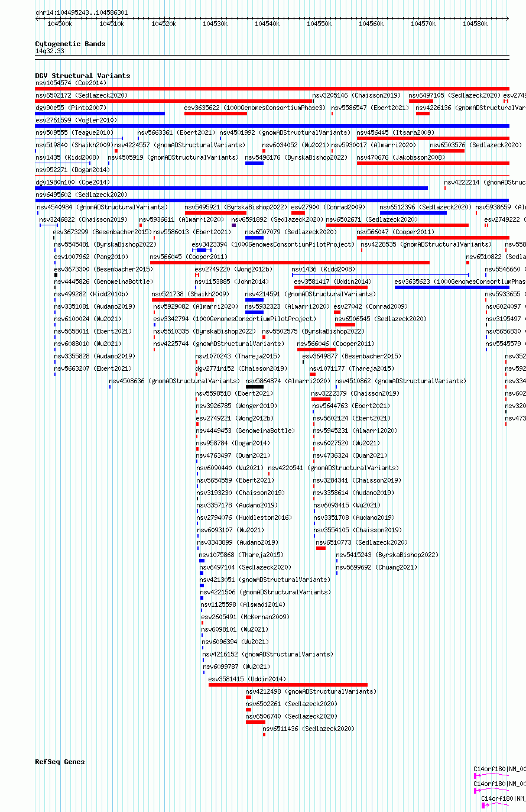
Task: Click nsv566047 (Cooper2011) label
Action: (x=395, y=232)
